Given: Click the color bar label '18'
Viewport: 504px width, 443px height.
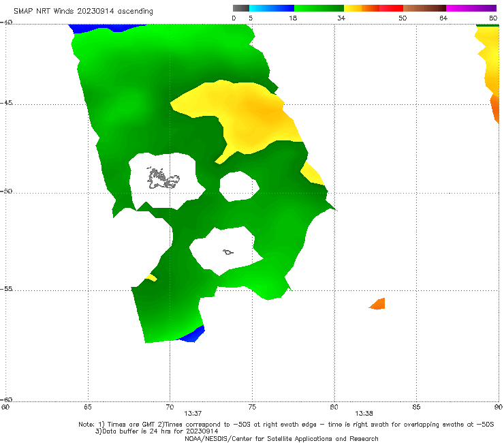Looking at the screenshot, I should [293, 18].
